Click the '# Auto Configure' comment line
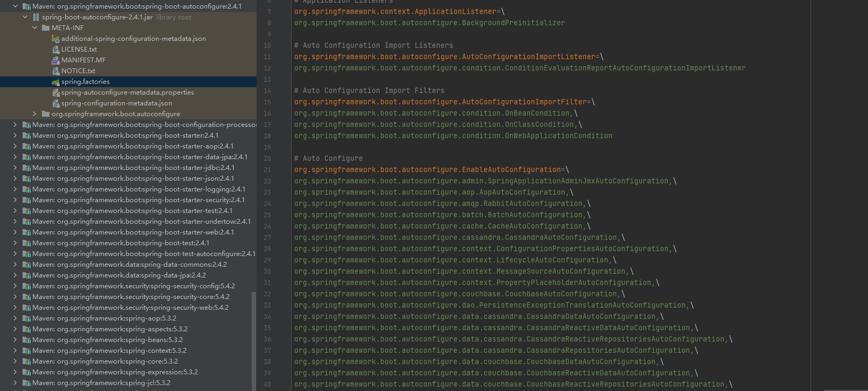The height and width of the screenshot is (391, 868). (x=328, y=159)
